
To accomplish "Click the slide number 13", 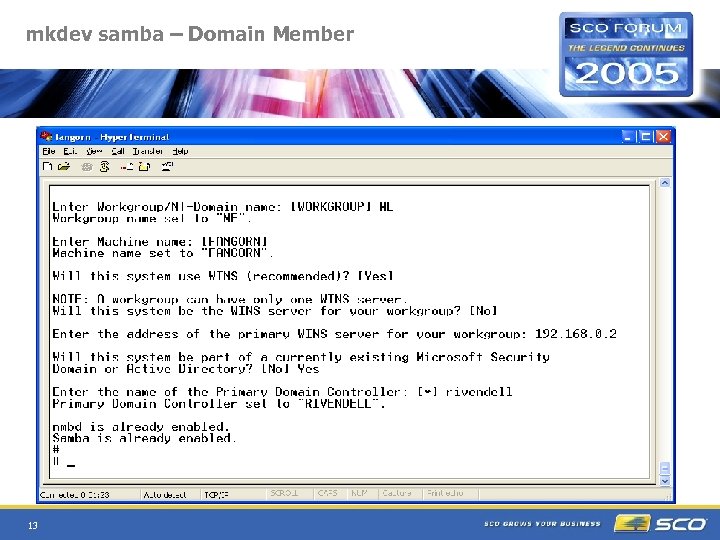I will click(x=33, y=525).
